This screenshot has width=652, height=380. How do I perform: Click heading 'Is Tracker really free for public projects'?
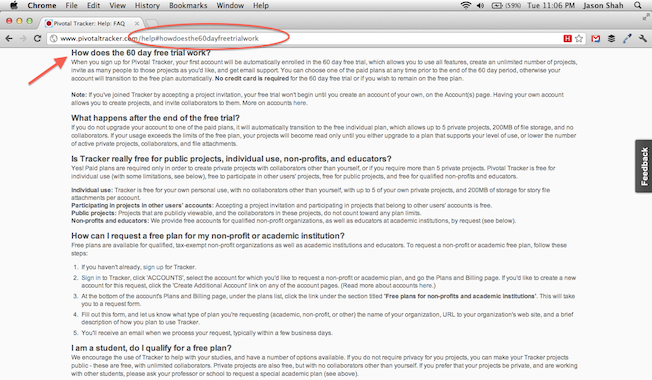click(231, 159)
